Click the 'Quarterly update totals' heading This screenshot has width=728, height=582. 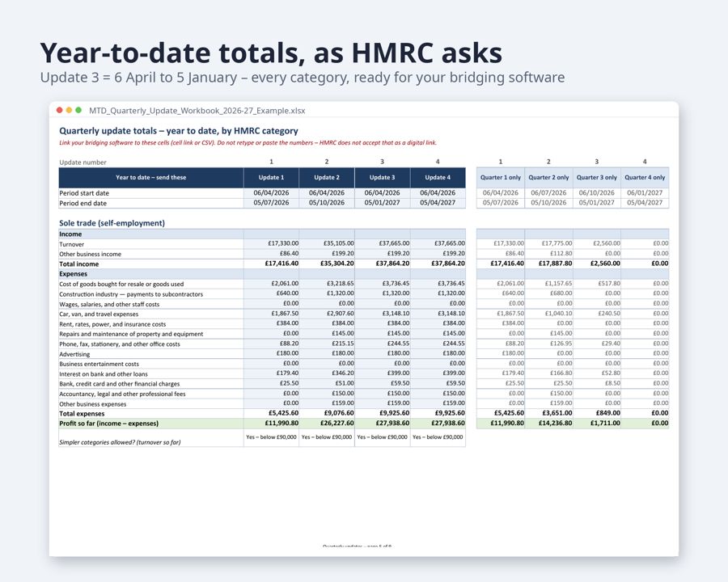coord(178,131)
